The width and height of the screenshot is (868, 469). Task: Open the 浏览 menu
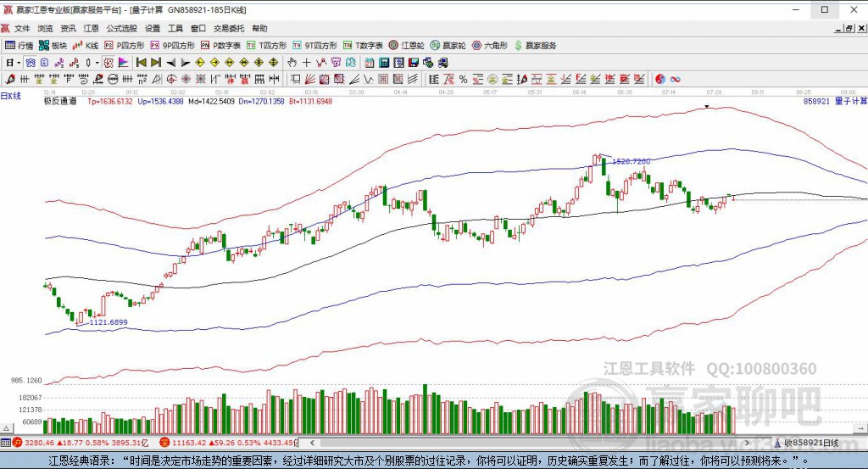click(46, 28)
